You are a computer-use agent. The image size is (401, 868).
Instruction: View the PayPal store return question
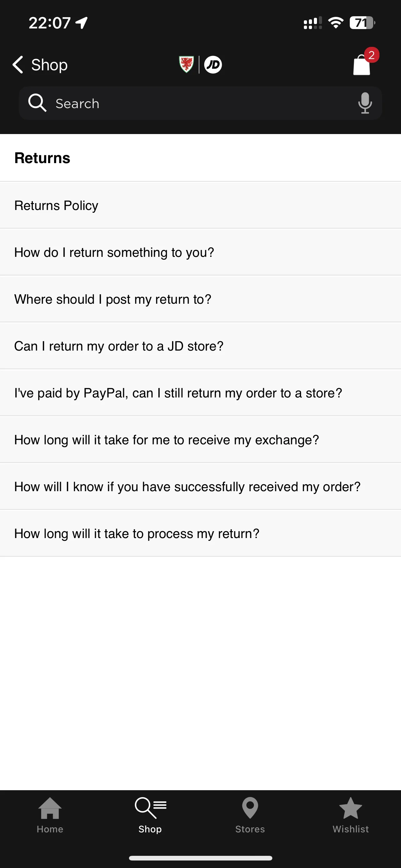[x=200, y=392]
